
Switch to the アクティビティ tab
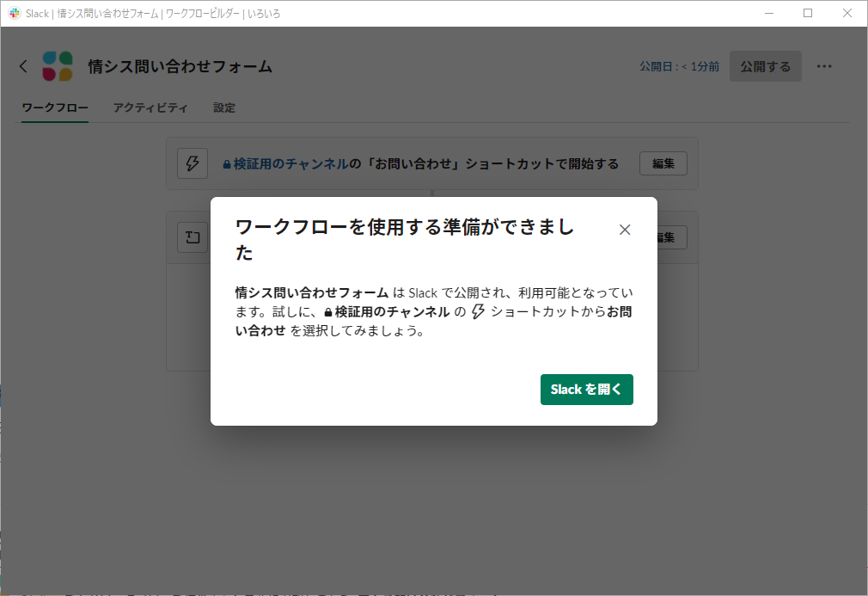[150, 108]
